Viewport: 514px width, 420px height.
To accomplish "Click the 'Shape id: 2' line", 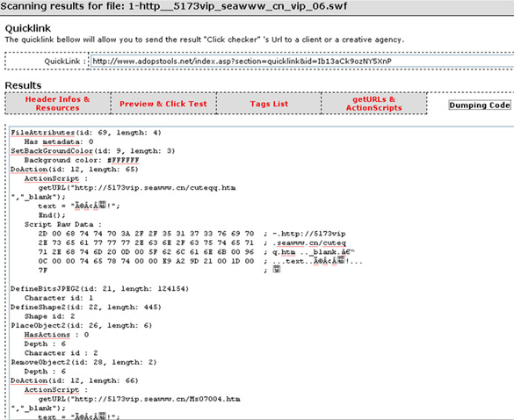I will pos(49,316).
